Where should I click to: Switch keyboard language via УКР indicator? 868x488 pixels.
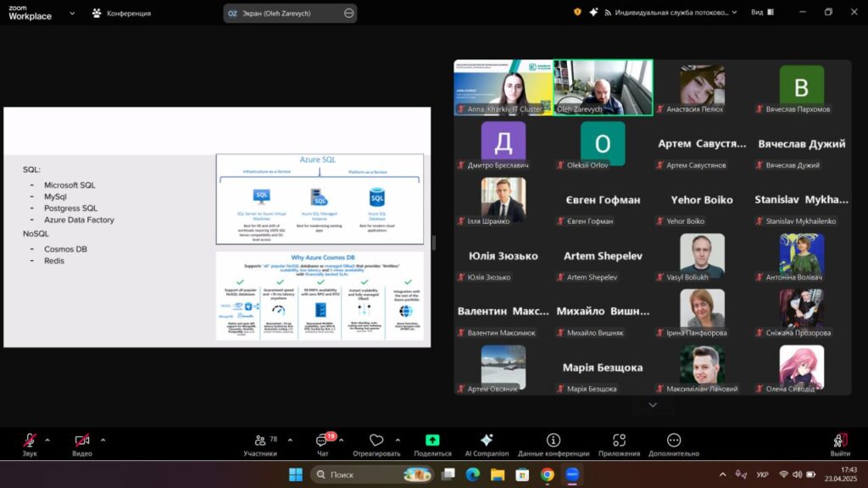pyautogui.click(x=762, y=474)
